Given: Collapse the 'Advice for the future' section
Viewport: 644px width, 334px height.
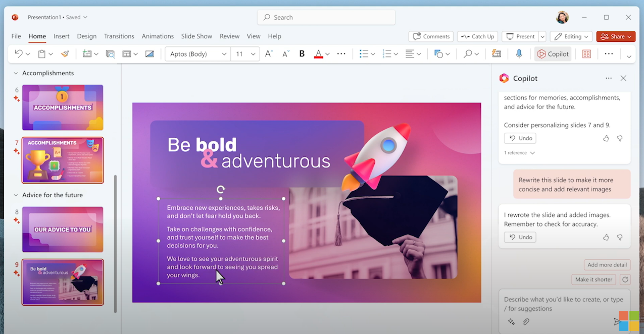Looking at the screenshot, I should [16, 195].
